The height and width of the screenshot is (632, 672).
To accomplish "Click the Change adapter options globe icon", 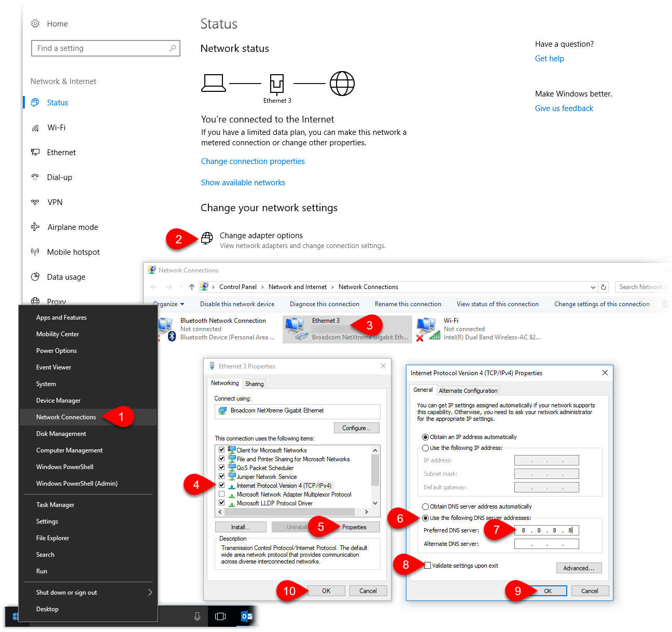I will pos(207,238).
